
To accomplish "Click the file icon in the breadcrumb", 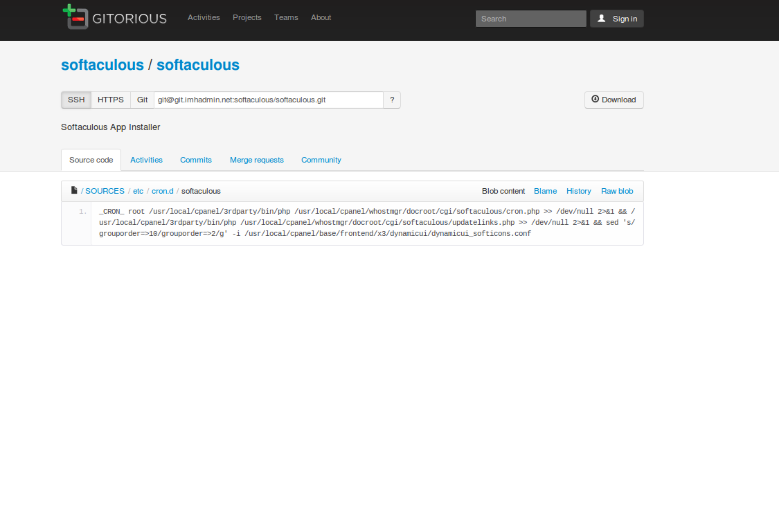I will click(74, 190).
